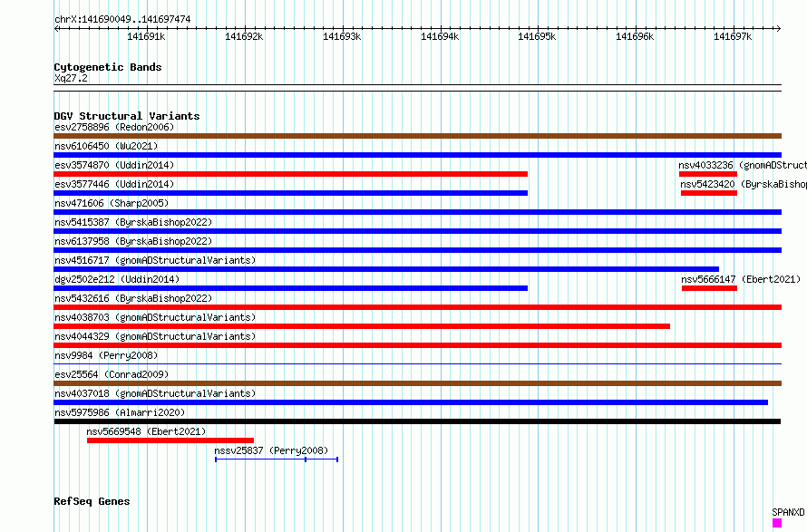Viewport: 807px width, 532px height.
Task: Click the 141696k ruler tick label
Action: click(x=635, y=36)
